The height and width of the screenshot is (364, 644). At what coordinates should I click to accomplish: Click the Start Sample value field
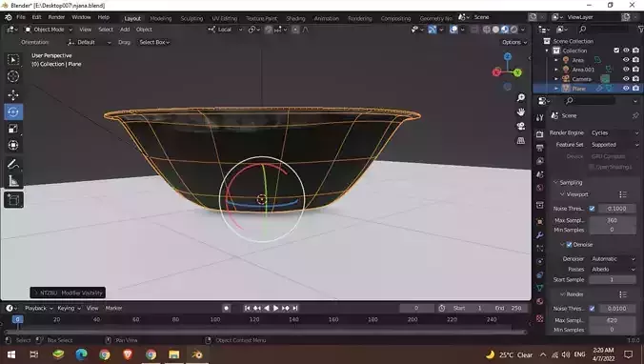coord(612,280)
